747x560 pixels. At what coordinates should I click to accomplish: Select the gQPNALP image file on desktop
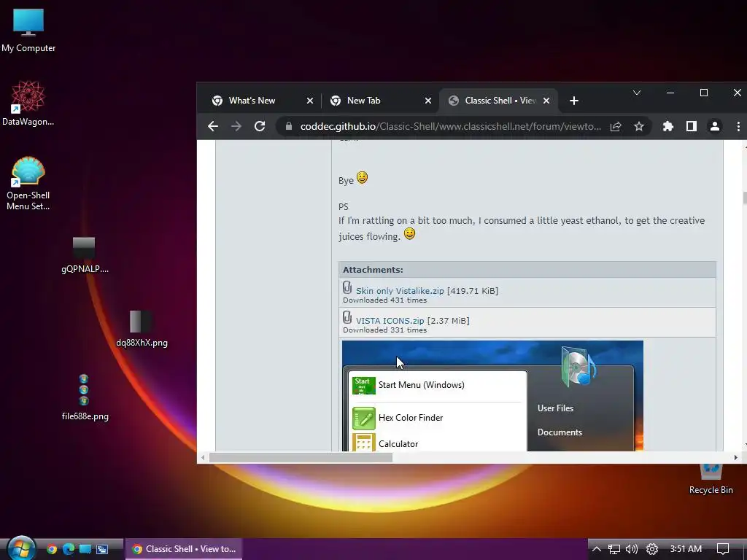coord(85,255)
